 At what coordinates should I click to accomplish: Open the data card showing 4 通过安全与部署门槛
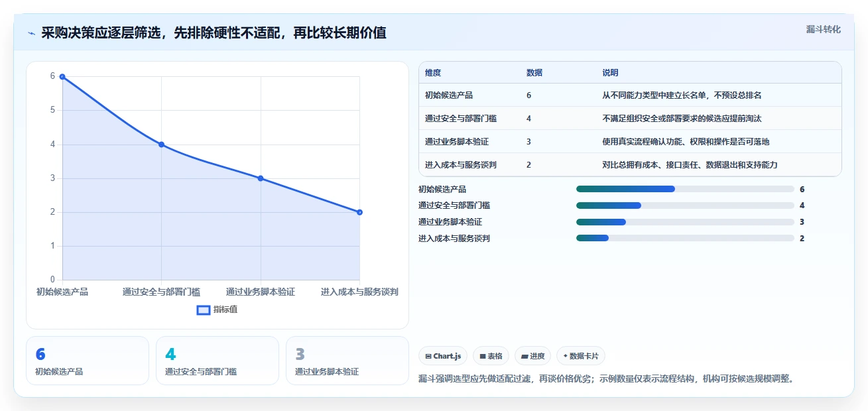[x=217, y=361]
